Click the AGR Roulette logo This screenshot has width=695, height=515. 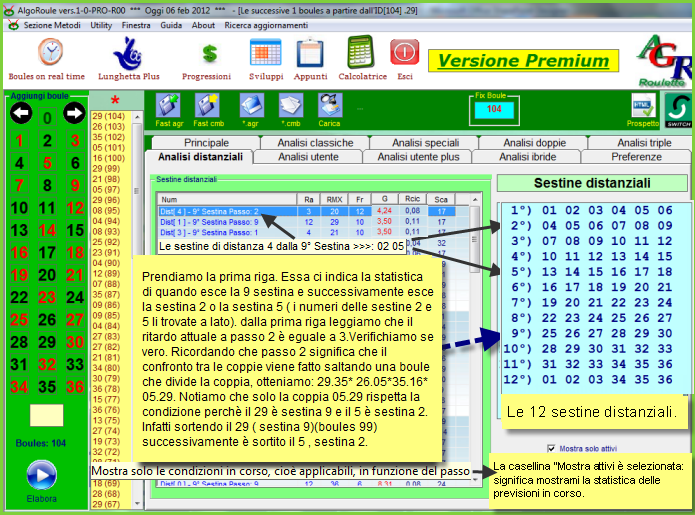pyautogui.click(x=664, y=61)
